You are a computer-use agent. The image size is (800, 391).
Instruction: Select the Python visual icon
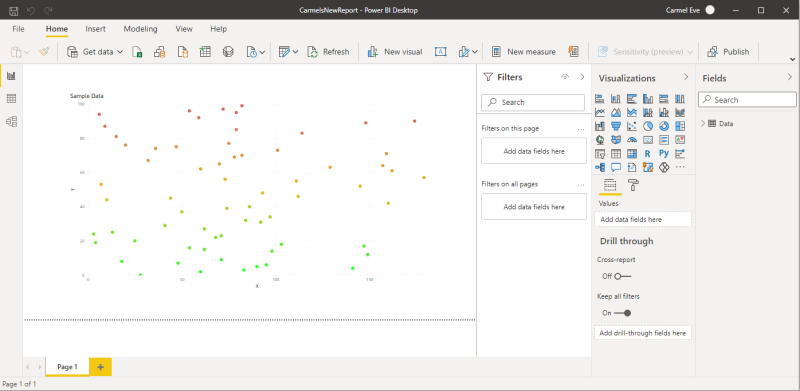coord(664,153)
